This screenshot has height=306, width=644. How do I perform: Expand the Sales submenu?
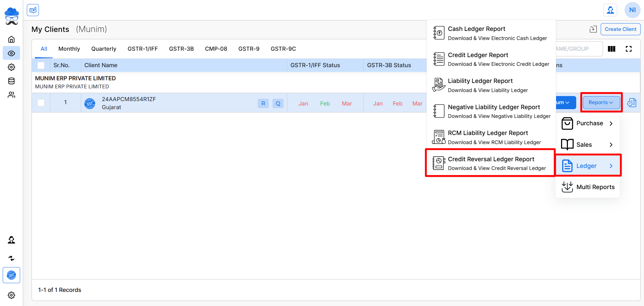tap(588, 145)
